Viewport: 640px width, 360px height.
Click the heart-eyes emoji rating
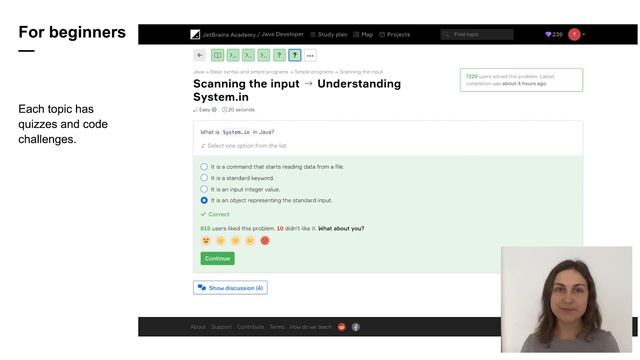[206, 240]
